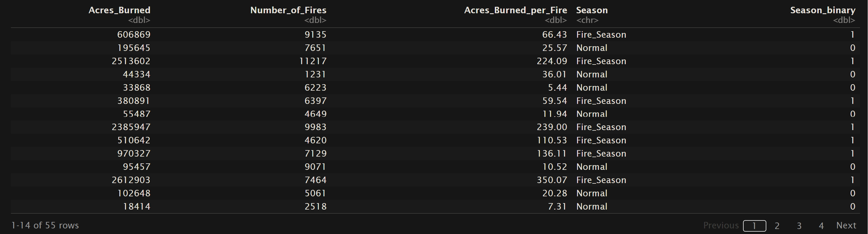Viewport: 868px width, 234px height.
Task: Go to page 2 of the table
Action: pos(777,225)
